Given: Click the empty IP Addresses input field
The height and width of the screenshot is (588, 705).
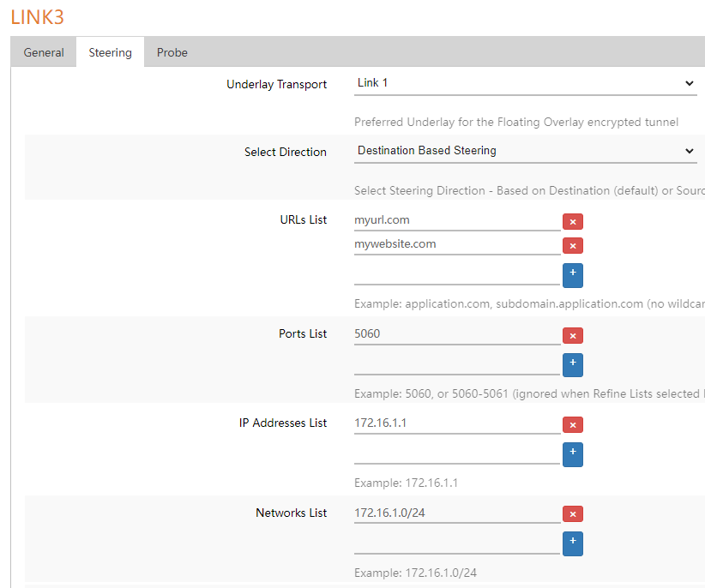Looking at the screenshot, I should tap(456, 453).
